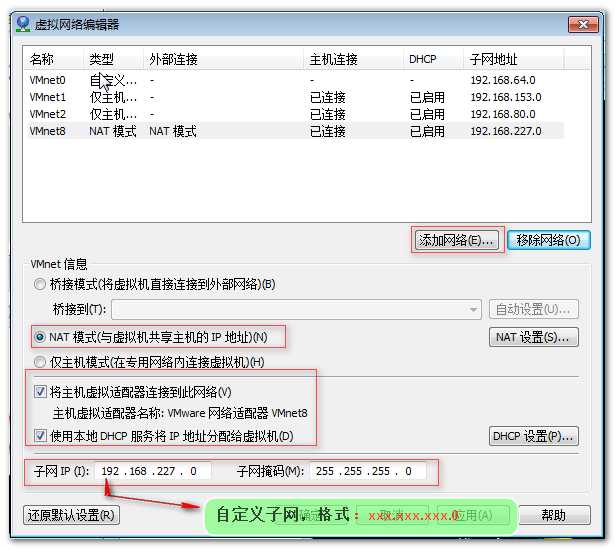This screenshot has width=615, height=549.
Task: Select the VMnet1 network row
Action: click(295, 97)
